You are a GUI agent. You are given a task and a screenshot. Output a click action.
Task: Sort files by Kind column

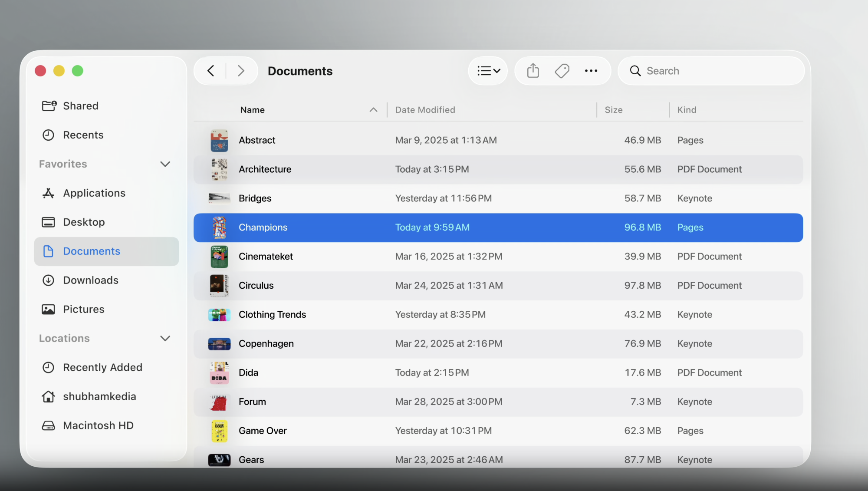[x=687, y=110]
